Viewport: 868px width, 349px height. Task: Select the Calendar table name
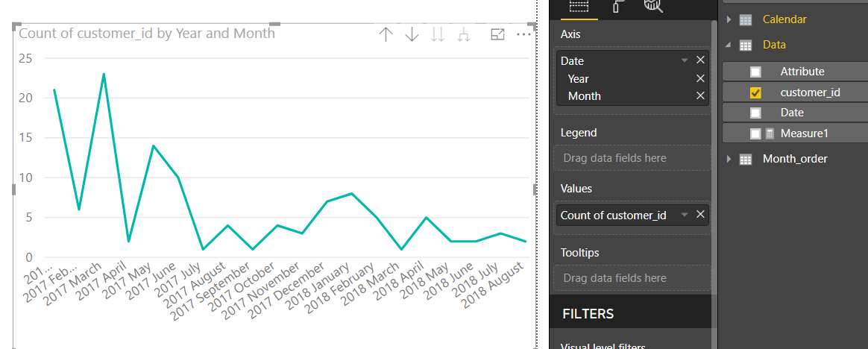pyautogui.click(x=784, y=19)
